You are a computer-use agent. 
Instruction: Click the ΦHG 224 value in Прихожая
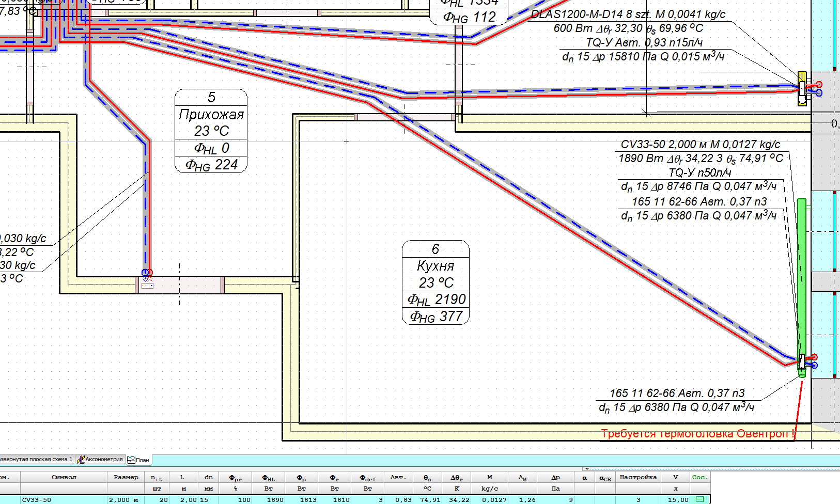tap(211, 165)
